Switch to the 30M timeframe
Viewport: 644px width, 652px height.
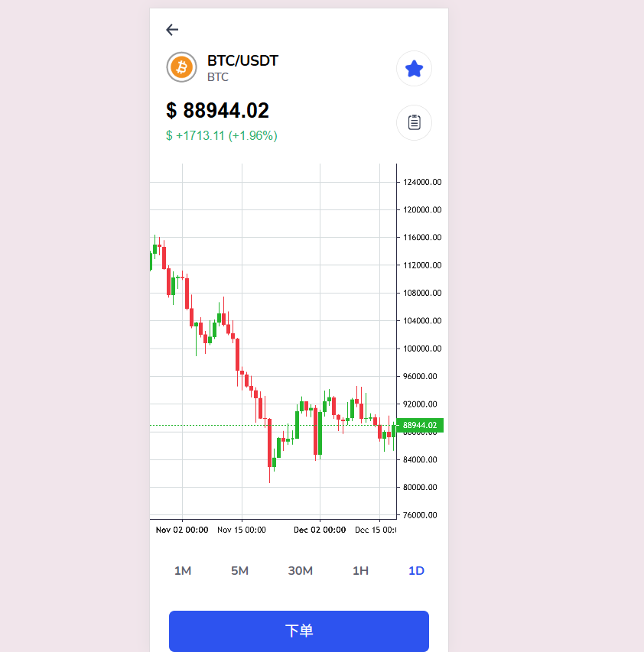(300, 571)
